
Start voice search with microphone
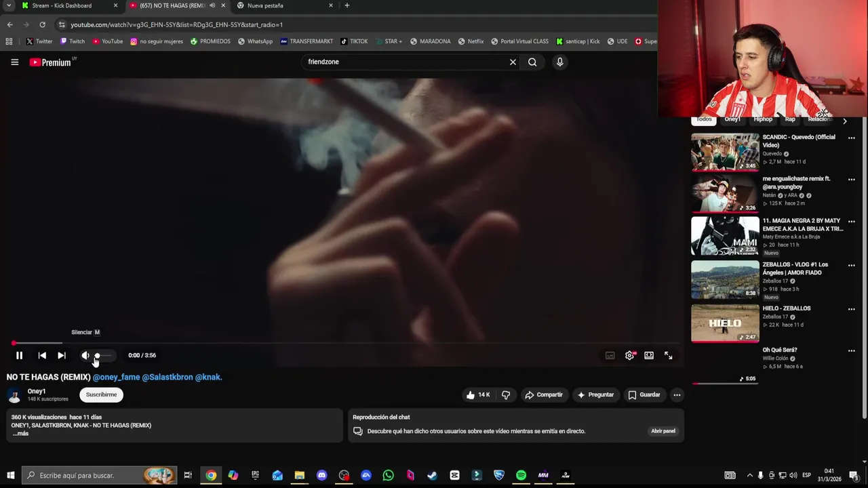pos(559,62)
